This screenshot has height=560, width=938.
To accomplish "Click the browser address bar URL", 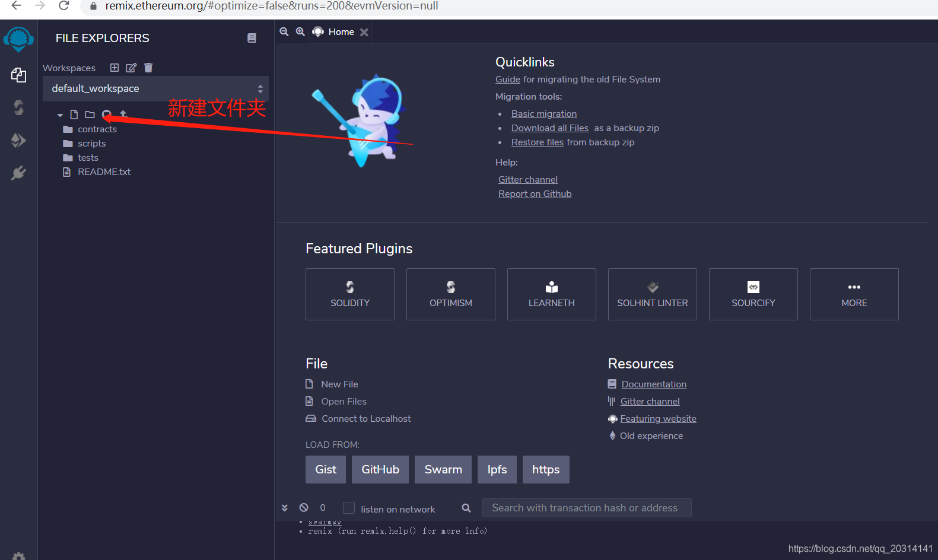I will tap(272, 6).
